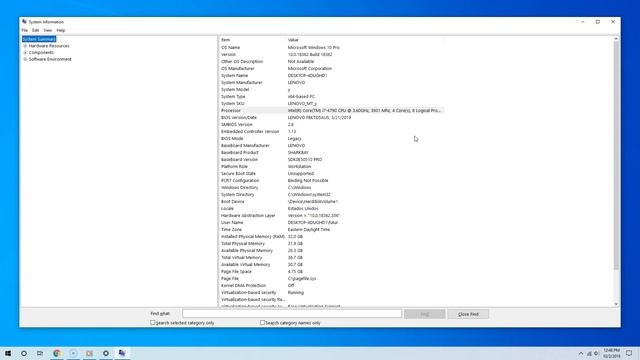Click the volume icon in system tray

[596, 353]
